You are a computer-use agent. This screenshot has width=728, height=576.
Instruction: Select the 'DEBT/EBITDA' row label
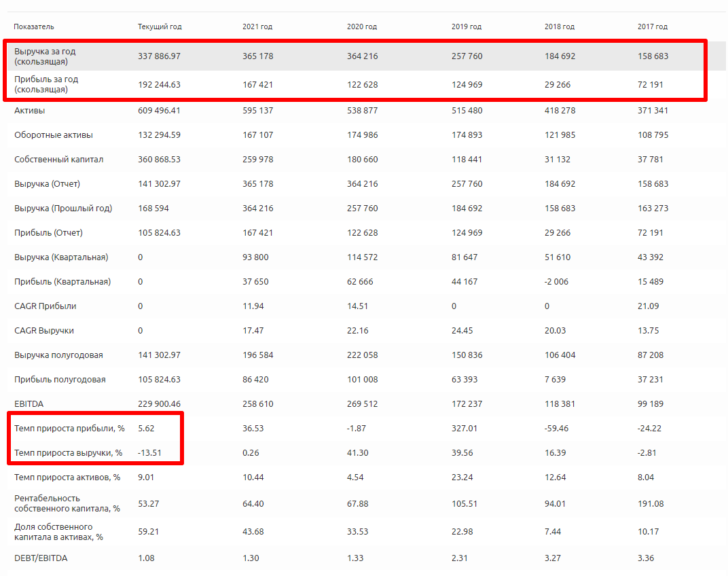coord(41,558)
